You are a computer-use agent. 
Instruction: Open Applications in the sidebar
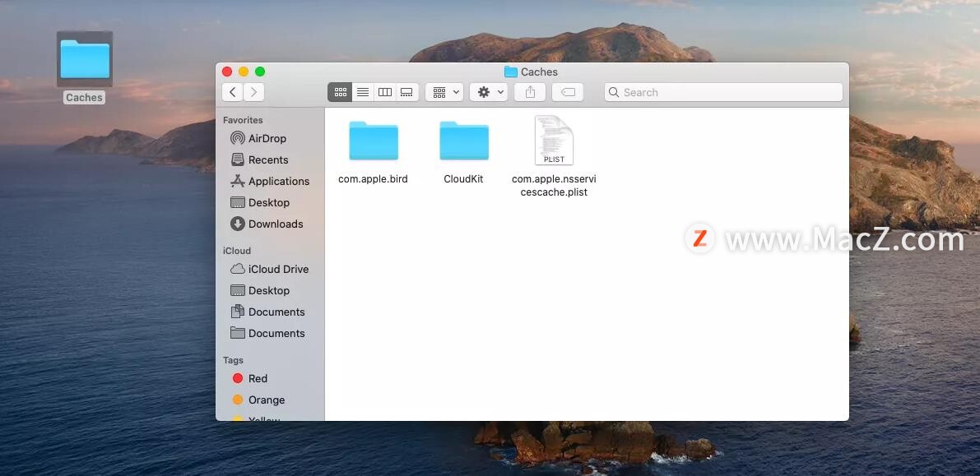pos(270,181)
